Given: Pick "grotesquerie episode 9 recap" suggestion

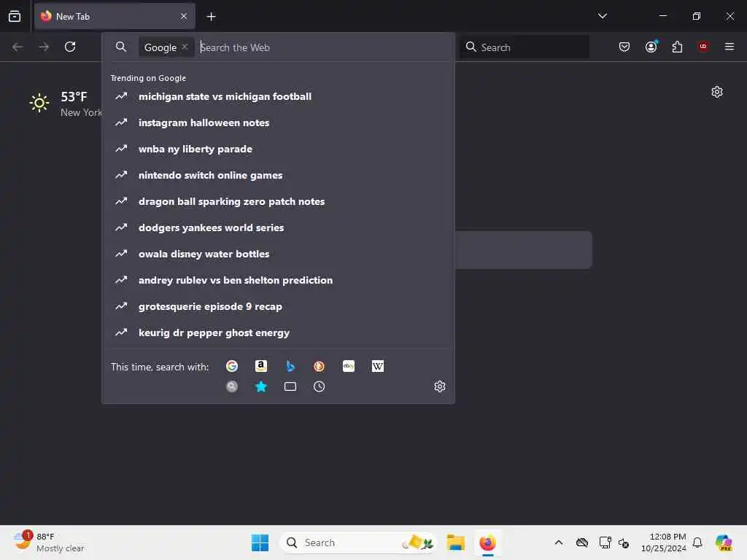Looking at the screenshot, I should pyautogui.click(x=278, y=306).
